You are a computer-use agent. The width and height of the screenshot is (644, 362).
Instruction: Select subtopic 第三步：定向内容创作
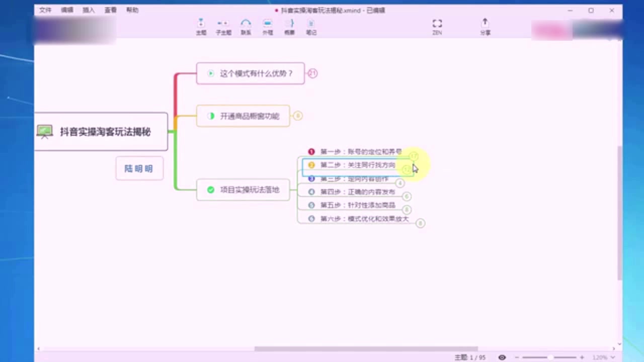(354, 178)
